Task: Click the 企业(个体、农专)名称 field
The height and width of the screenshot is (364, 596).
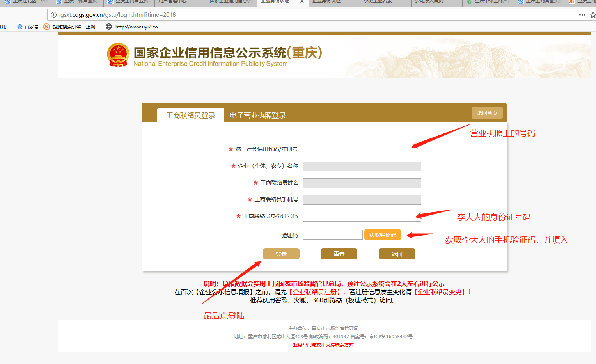Action: [x=362, y=166]
